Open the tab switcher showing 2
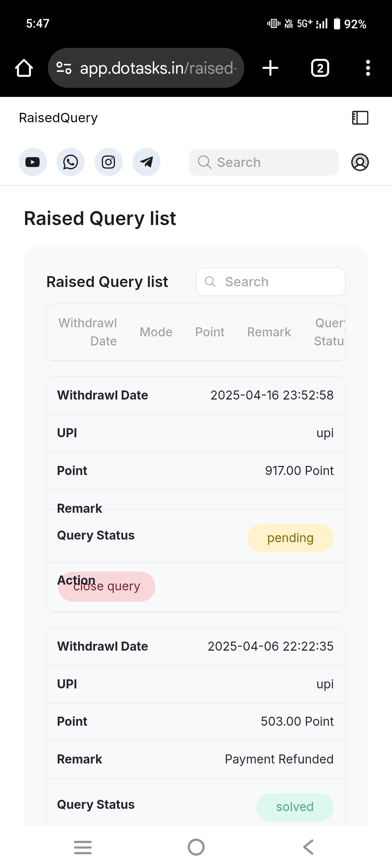The width and height of the screenshot is (392, 868). (320, 68)
